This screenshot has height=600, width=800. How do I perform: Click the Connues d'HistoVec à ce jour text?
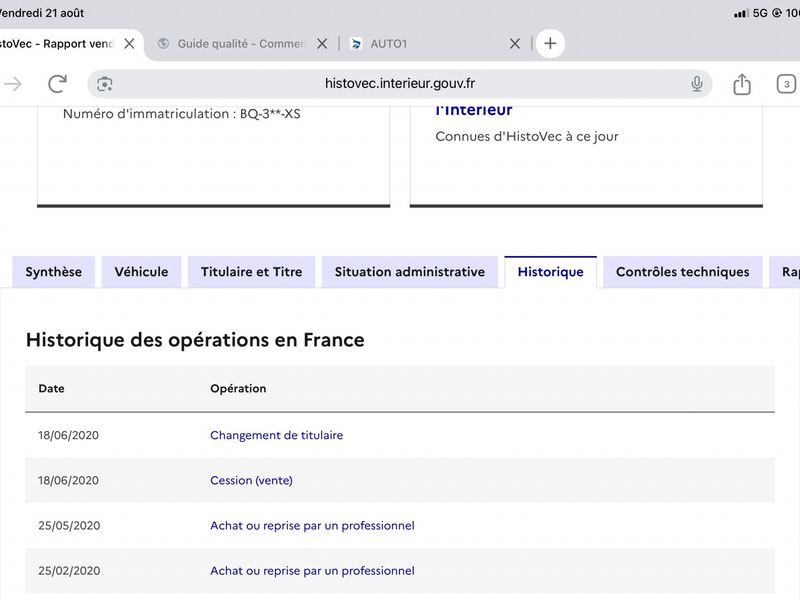[527, 136]
